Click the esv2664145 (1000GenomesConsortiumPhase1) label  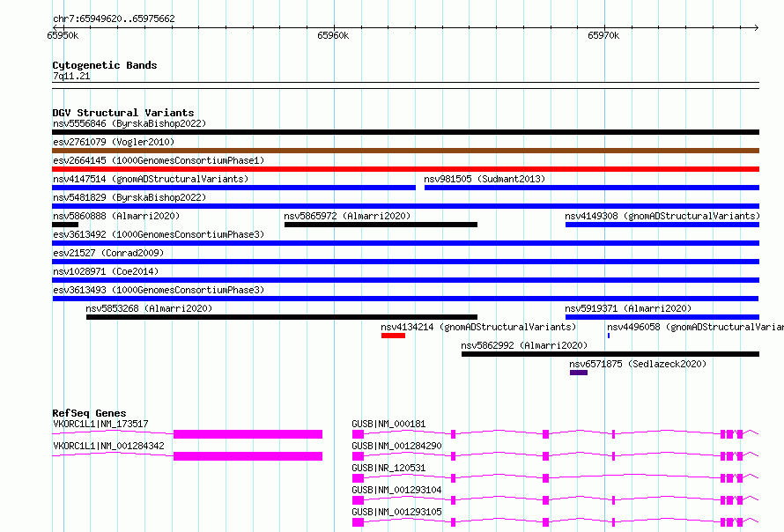159,160
